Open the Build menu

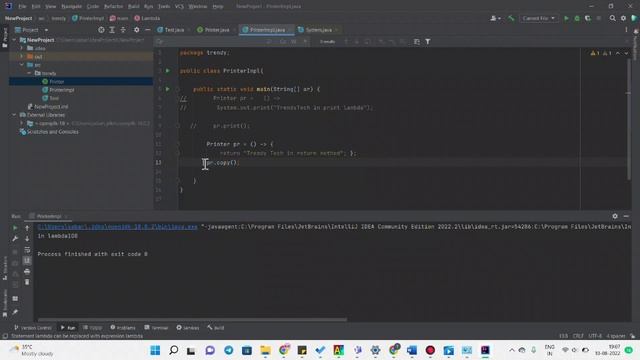pos(133,7)
